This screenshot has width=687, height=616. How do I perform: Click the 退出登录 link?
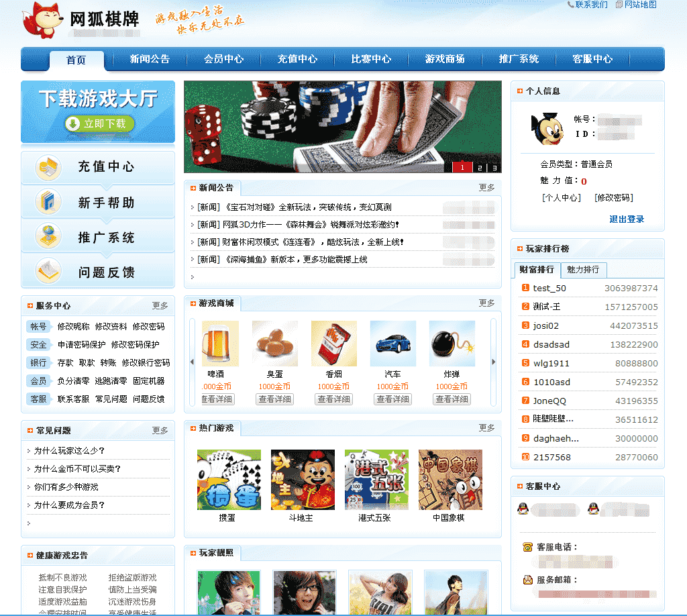[627, 219]
